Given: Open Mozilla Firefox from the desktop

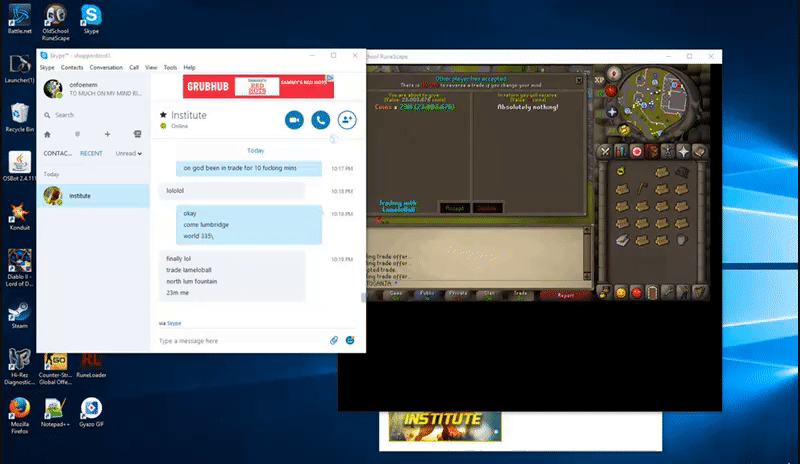Looking at the screenshot, I should click(19, 416).
